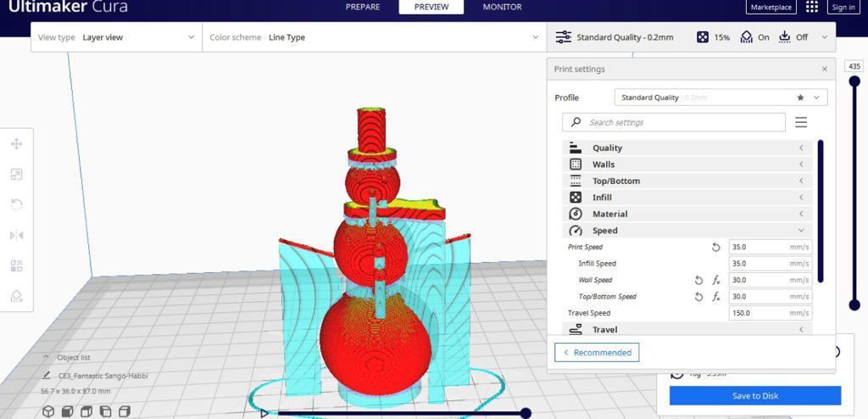
Task: Expand the Quality settings category
Action: click(x=687, y=148)
